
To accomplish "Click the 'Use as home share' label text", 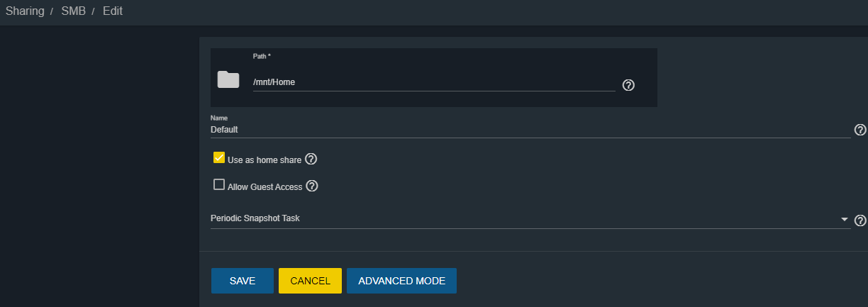I will 264,160.
